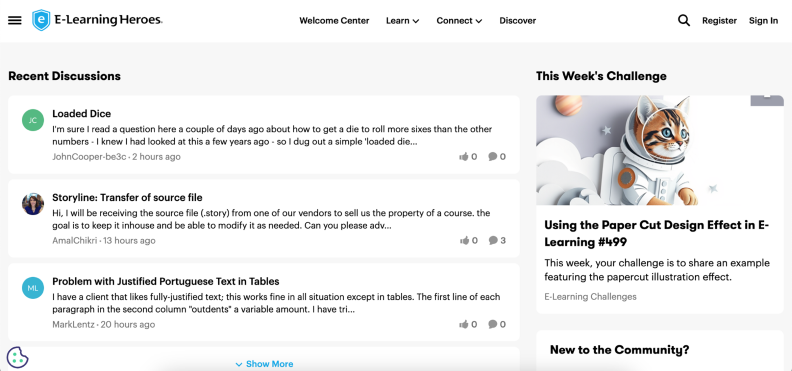Click Sign In
The width and height of the screenshot is (792, 371).
pyautogui.click(x=763, y=21)
